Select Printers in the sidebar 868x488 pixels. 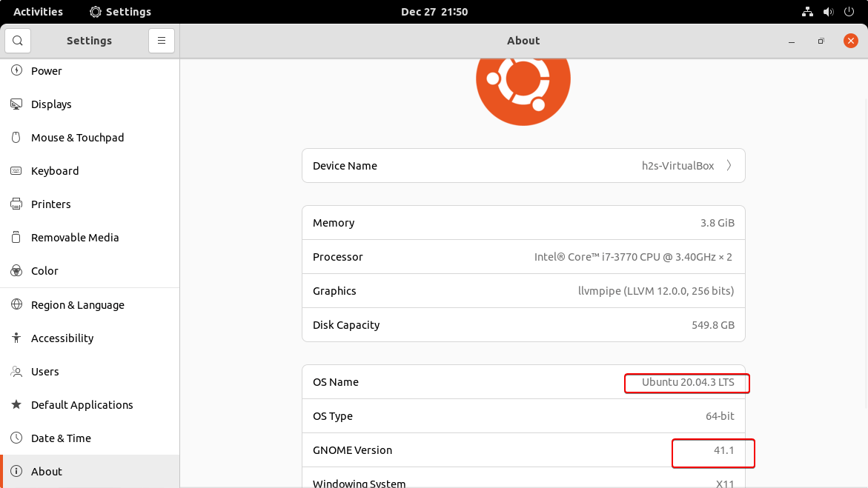point(90,204)
